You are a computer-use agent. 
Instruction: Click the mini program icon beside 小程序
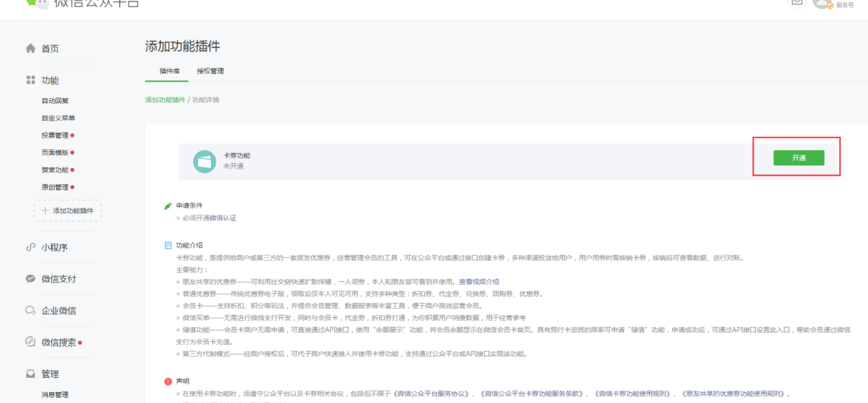31,247
